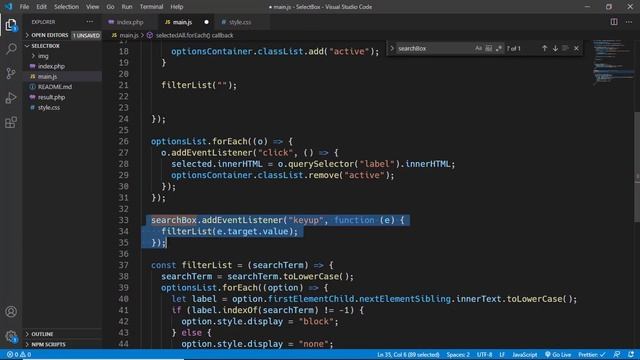The width and height of the screenshot is (640, 360).
Task: Open style.css in the file tree
Action: 49,107
